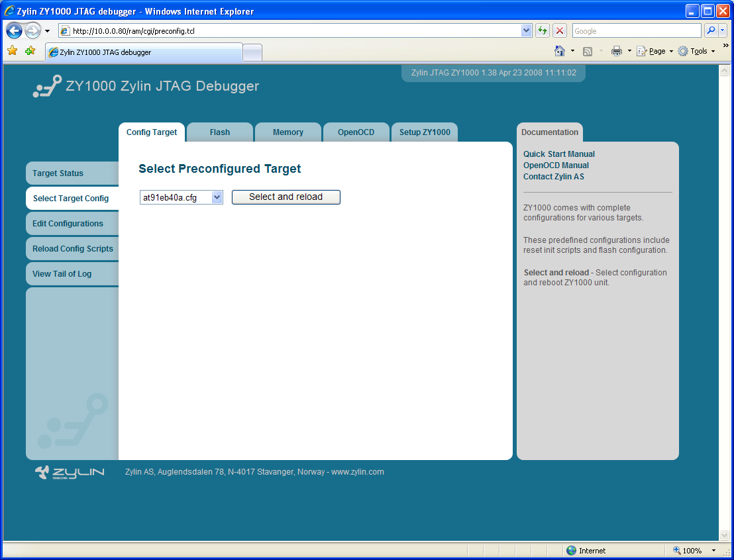Open the Tools menu
The image size is (734, 560).
pos(696,51)
